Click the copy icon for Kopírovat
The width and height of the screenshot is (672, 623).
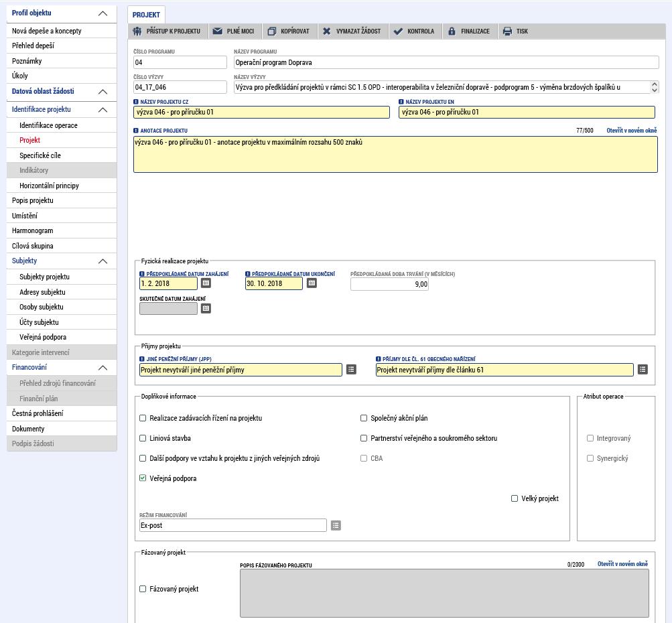pyautogui.click(x=272, y=31)
